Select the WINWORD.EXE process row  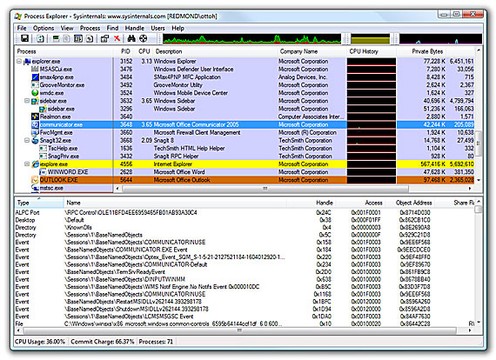click(x=245, y=172)
